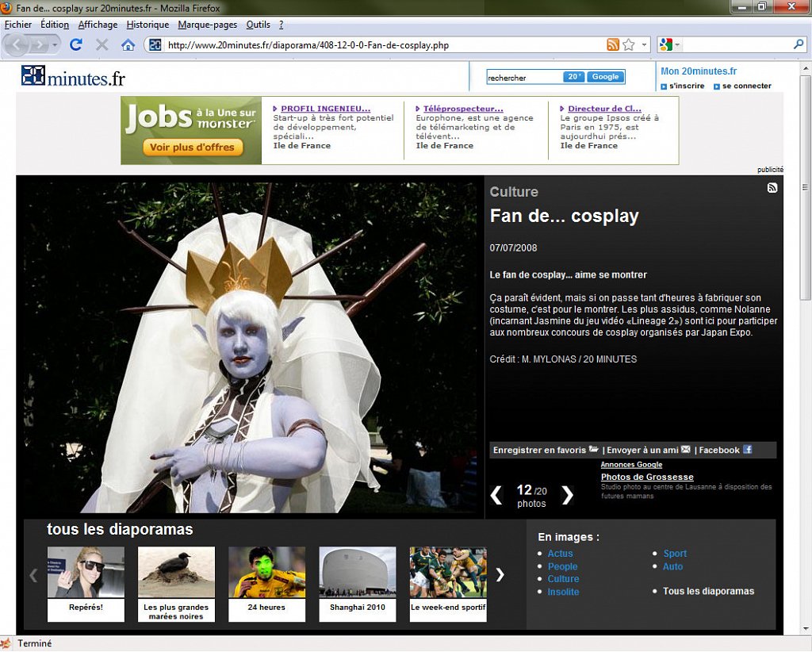Click the se connecter link
Screen dimensions: 812x652
coord(747,86)
